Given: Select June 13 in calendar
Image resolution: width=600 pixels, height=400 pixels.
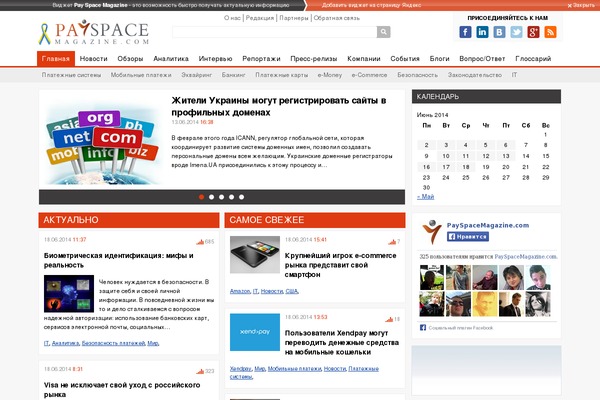Looking at the screenshot, I should click(506, 156).
